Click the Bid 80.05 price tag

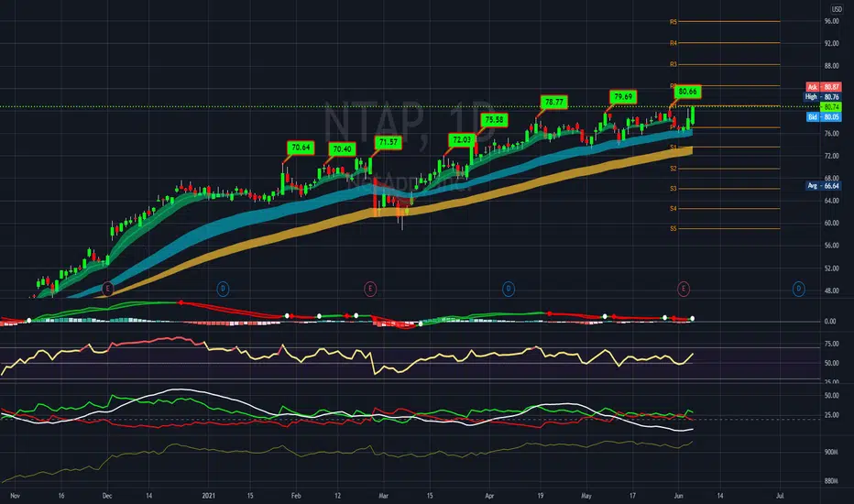coord(824,116)
